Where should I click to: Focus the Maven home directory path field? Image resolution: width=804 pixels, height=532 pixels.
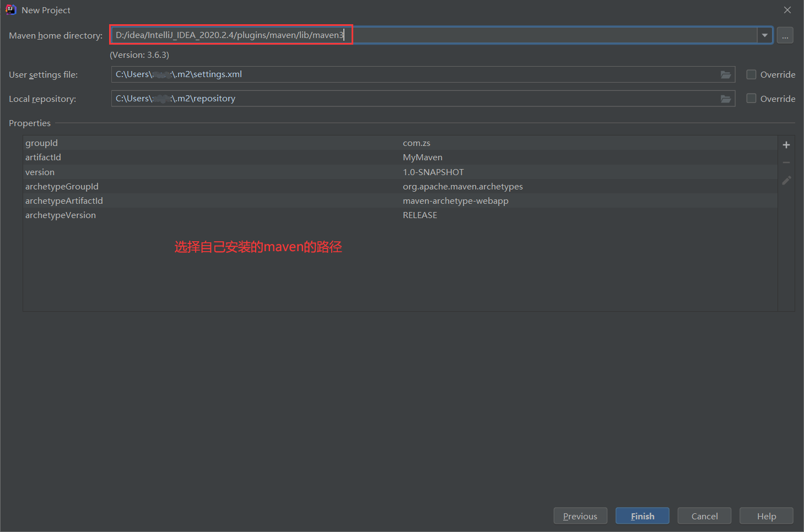[x=434, y=35]
